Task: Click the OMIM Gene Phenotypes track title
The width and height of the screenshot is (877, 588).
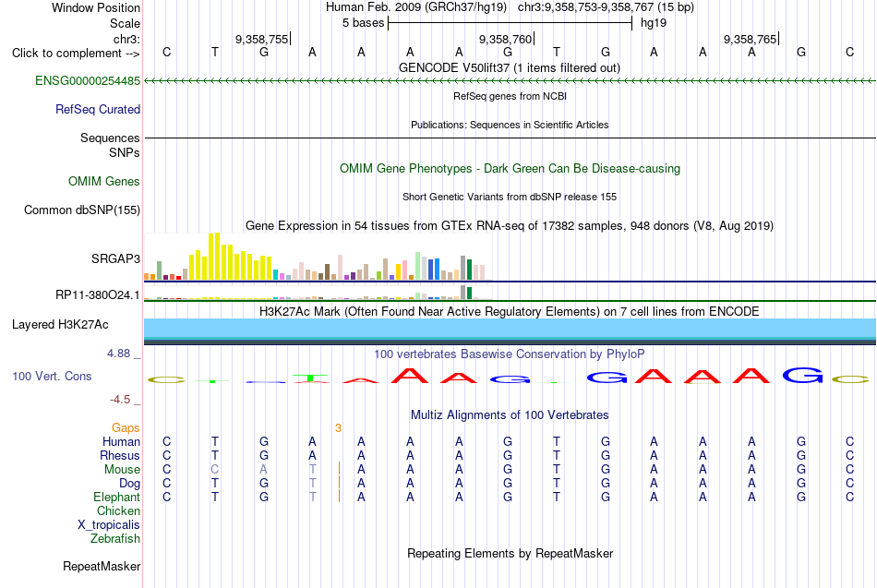Action: tap(510, 168)
